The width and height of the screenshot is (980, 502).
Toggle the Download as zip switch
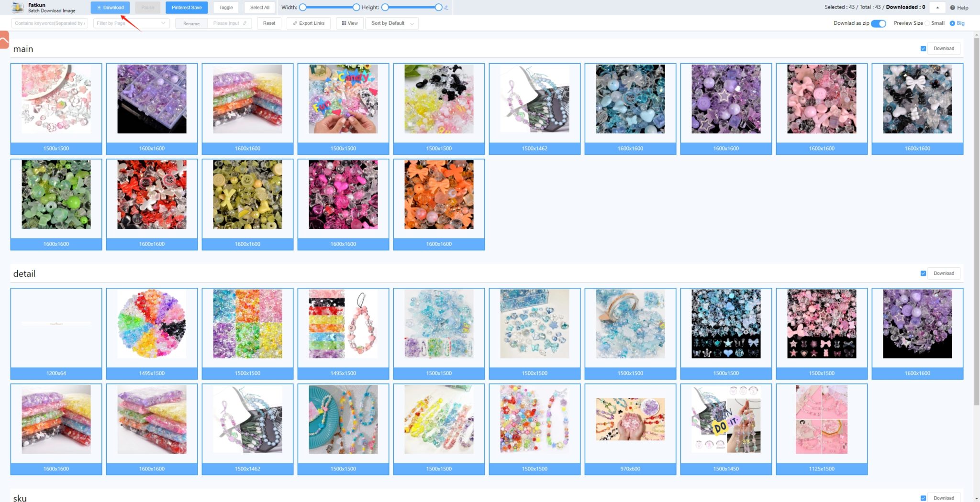879,23
